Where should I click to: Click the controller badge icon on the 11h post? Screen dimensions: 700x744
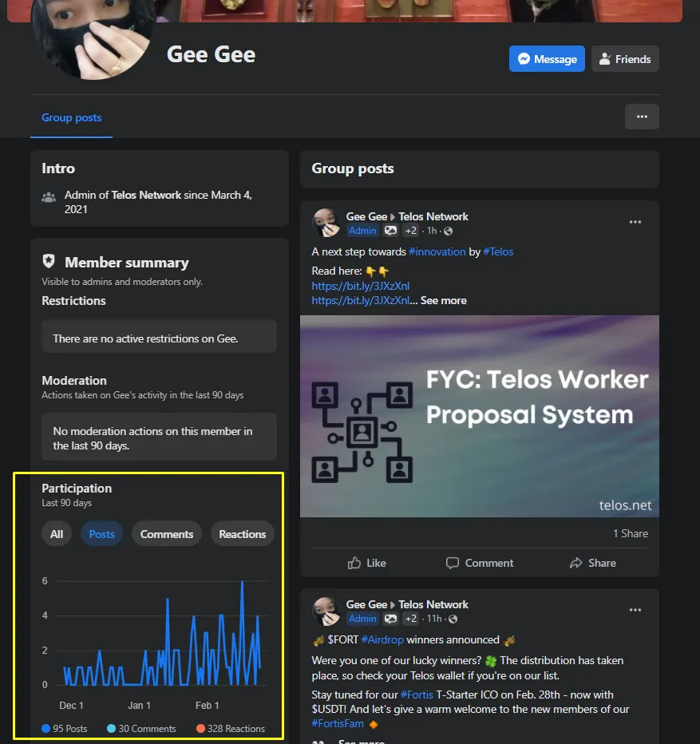(390, 619)
